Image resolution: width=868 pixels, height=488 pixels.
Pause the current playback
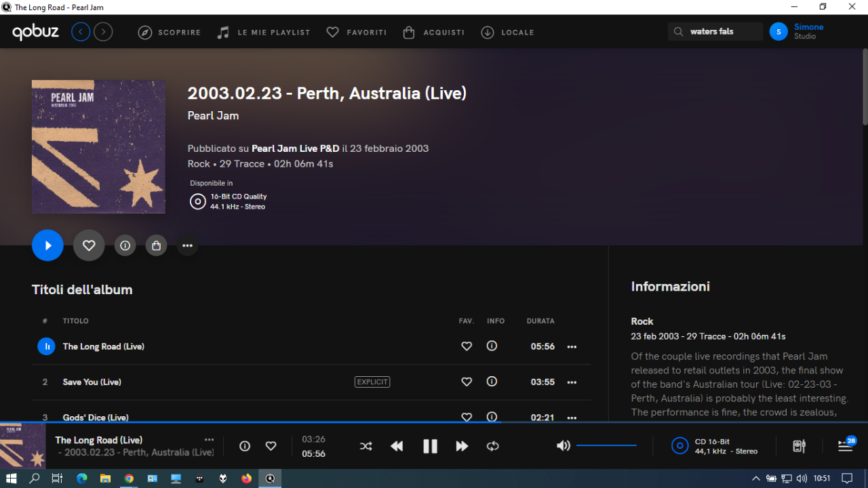point(430,446)
